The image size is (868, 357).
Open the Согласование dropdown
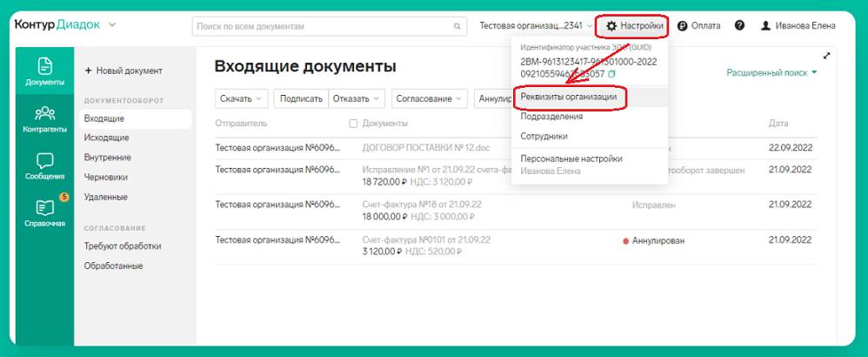tap(429, 98)
